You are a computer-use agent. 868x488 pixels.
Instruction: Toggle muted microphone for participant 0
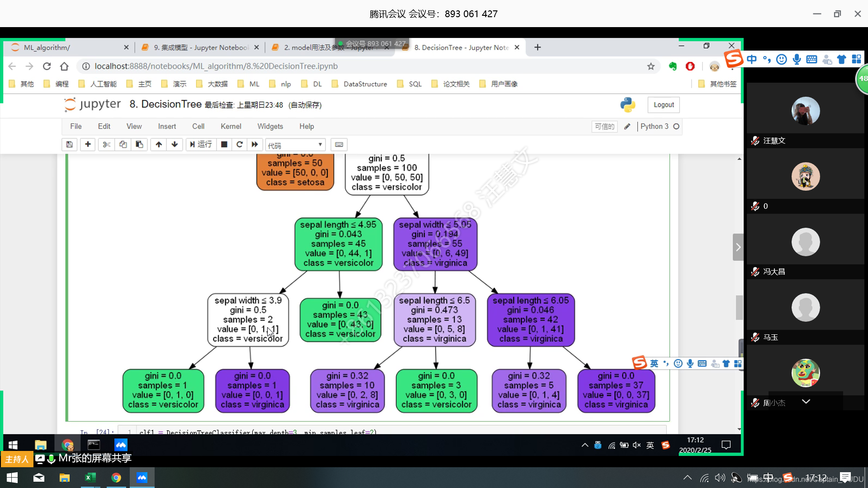[x=755, y=206]
